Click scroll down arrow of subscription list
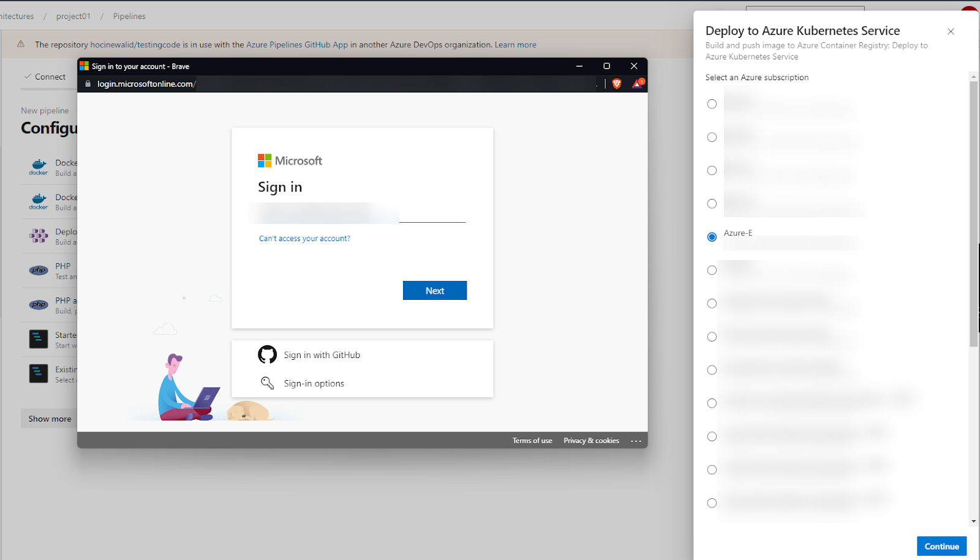This screenshot has height=560, width=980. [x=974, y=521]
